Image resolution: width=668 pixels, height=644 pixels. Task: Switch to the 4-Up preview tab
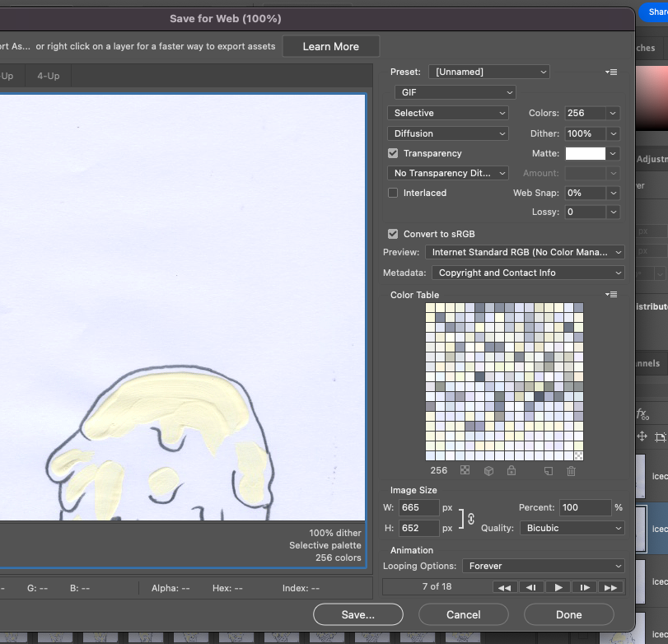(48, 76)
